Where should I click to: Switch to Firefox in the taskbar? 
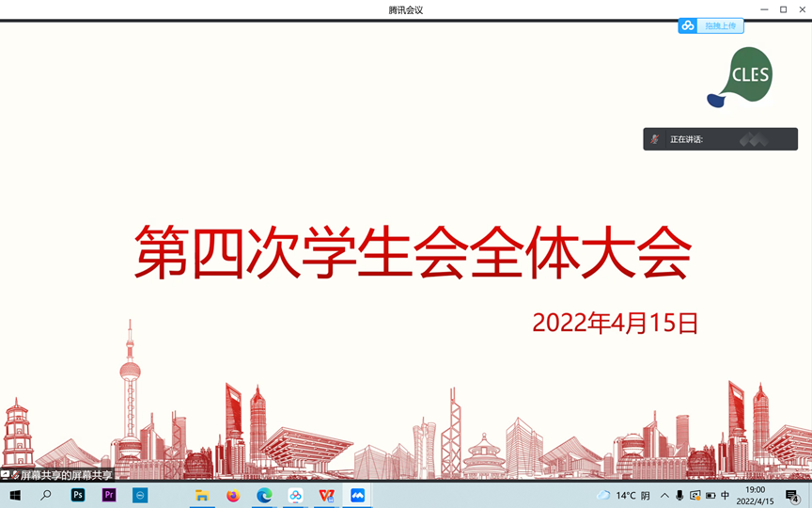(x=233, y=495)
